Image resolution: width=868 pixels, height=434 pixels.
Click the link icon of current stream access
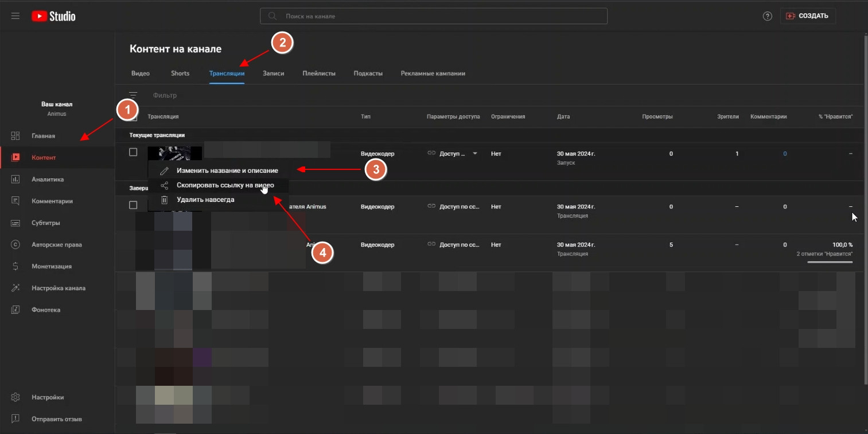click(x=431, y=153)
